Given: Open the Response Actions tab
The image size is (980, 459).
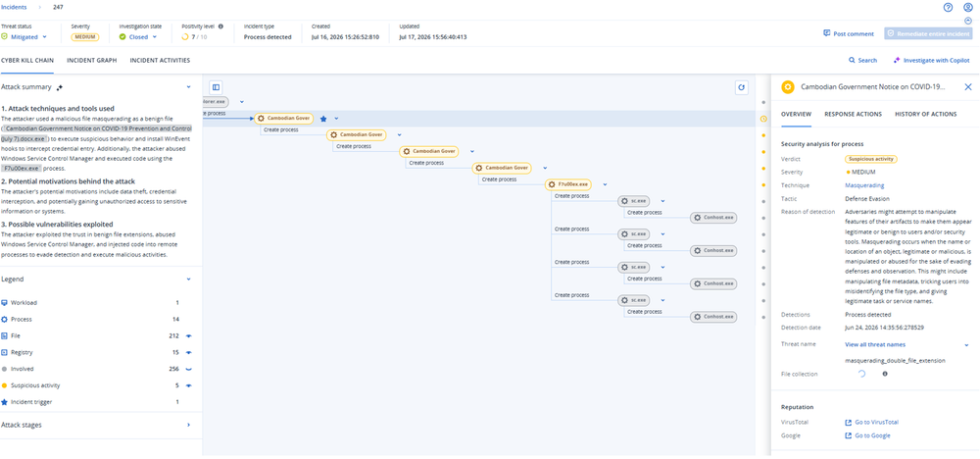Looking at the screenshot, I should coord(854,114).
